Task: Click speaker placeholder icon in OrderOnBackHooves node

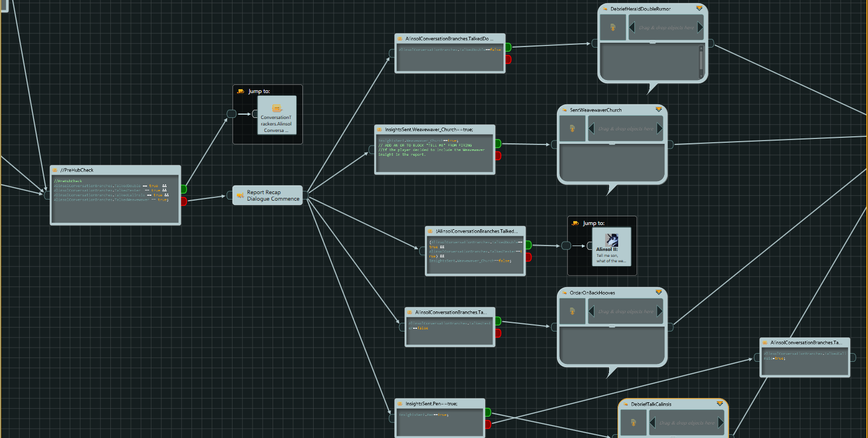Action: pyautogui.click(x=572, y=311)
